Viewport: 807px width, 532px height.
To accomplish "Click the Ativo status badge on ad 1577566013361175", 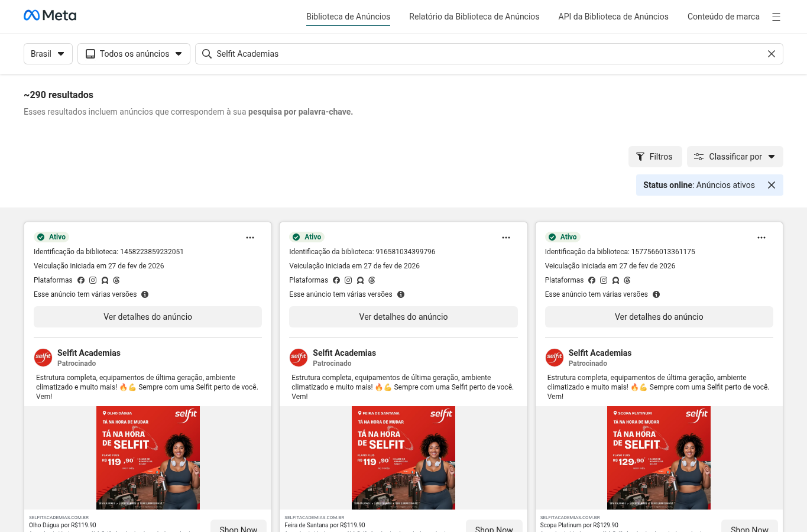I will point(563,237).
